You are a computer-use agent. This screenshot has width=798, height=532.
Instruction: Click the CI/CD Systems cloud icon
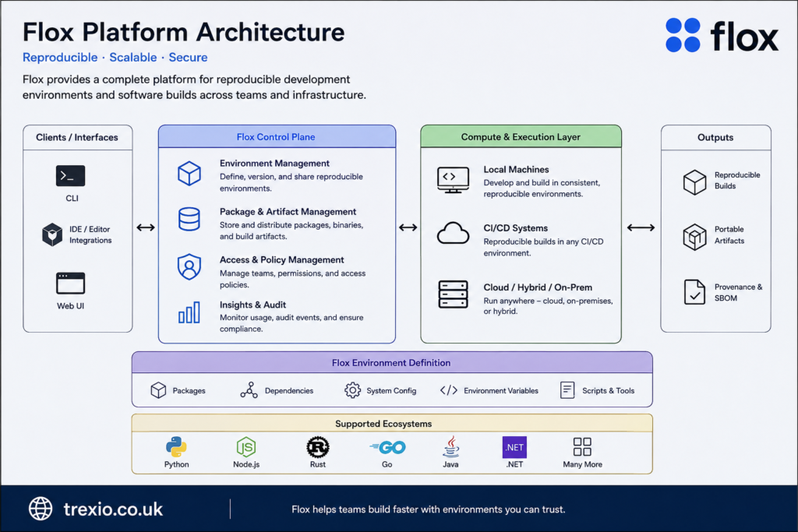453,234
